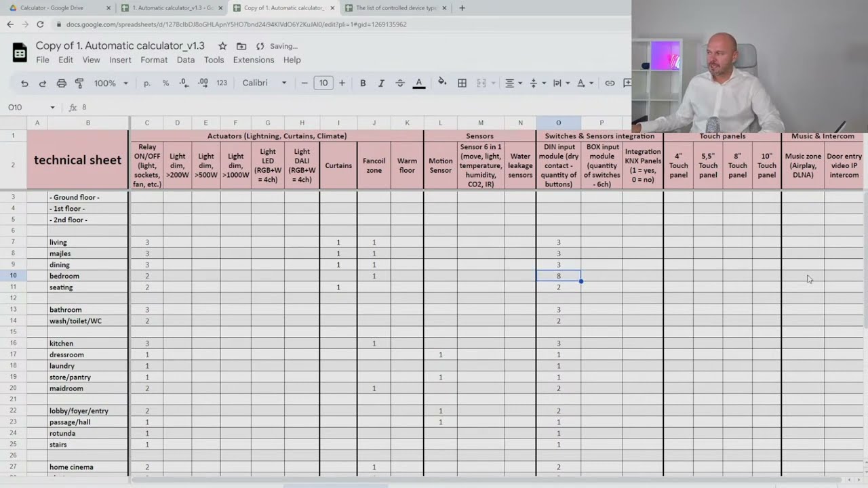868x488 pixels.
Task: Select the Paint format tool
Action: [79, 83]
